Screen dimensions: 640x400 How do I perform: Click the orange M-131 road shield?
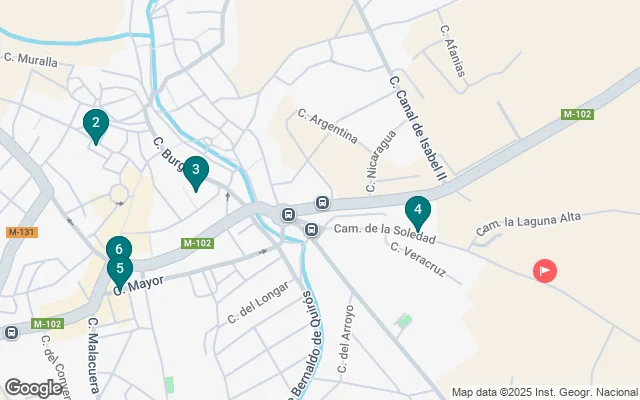pyautogui.click(x=22, y=232)
